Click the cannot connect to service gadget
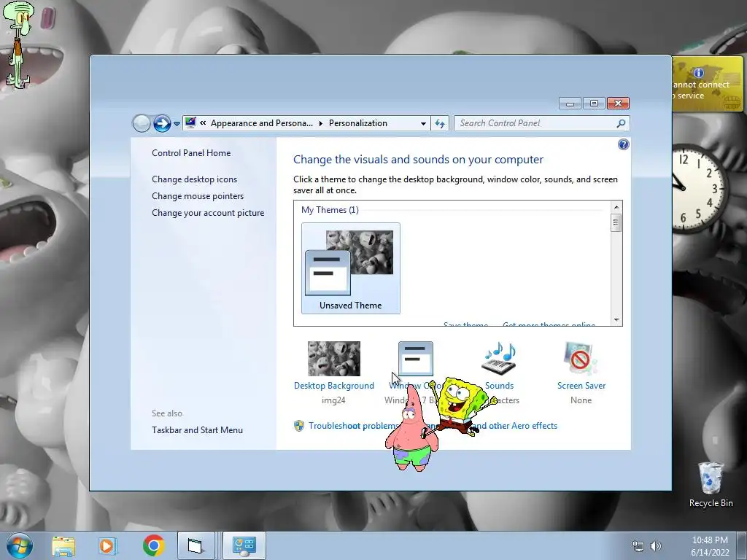The width and height of the screenshot is (747, 560). (708, 85)
